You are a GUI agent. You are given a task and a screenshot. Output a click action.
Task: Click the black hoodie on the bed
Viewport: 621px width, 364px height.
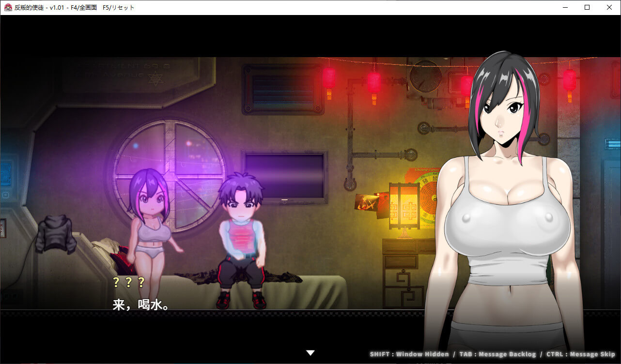coord(55,234)
